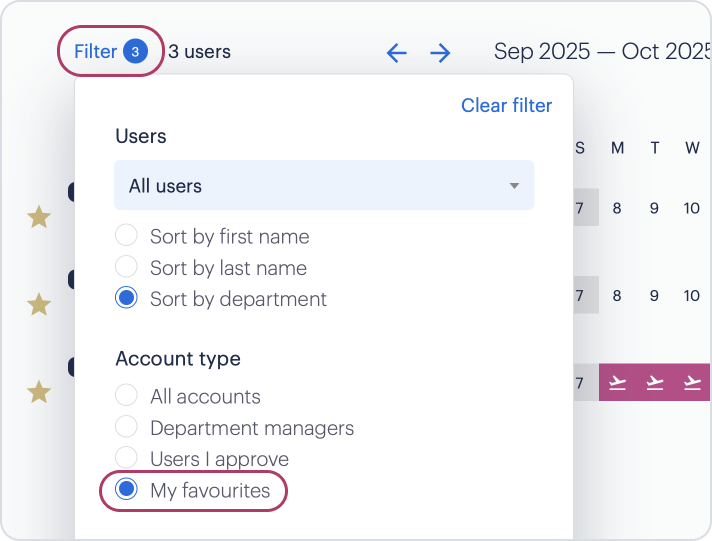This screenshot has width=712, height=541.
Task: Choose Department managers account type
Action: pyautogui.click(x=126, y=427)
